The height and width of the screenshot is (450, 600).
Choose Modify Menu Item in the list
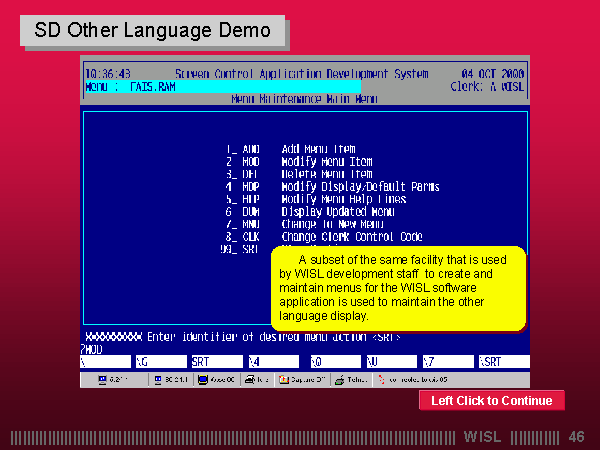(326, 161)
